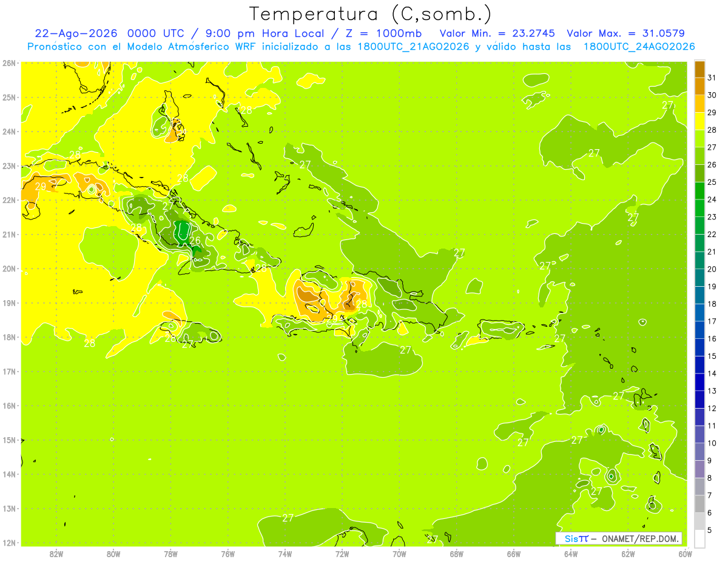Click the colorbar label "14"

[712, 373]
